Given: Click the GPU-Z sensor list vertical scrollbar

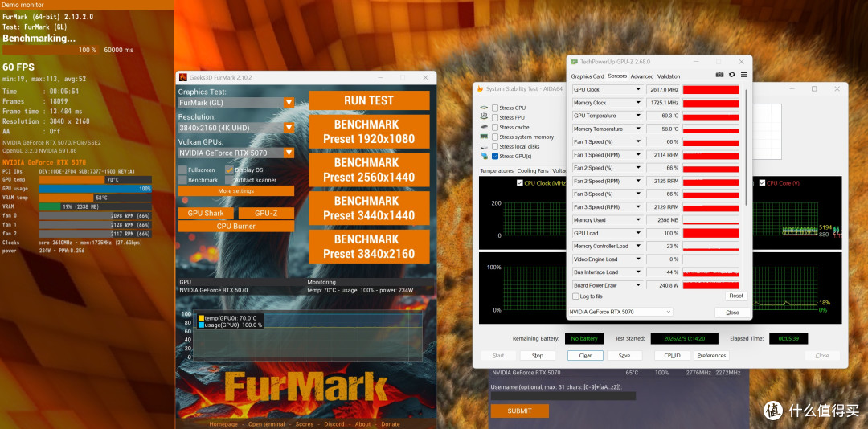Looking at the screenshot, I should tap(746, 147).
